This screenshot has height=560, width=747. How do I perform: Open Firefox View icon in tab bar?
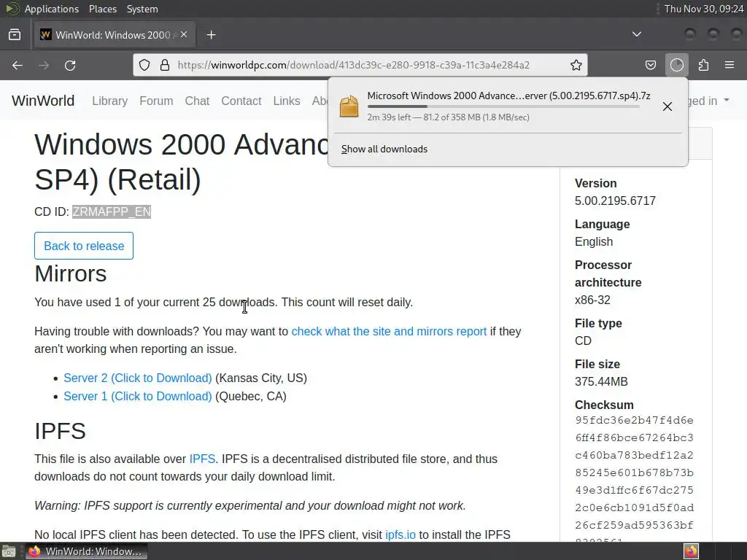click(15, 35)
